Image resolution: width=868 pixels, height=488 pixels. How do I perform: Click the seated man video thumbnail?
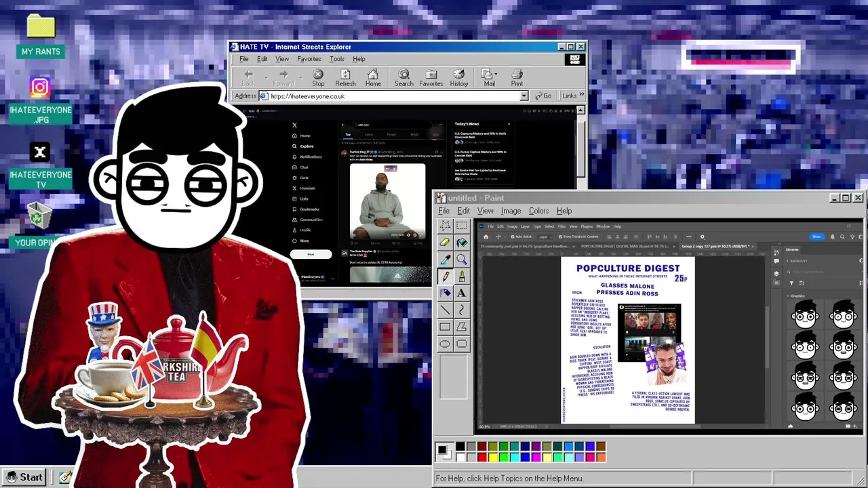pos(387,202)
